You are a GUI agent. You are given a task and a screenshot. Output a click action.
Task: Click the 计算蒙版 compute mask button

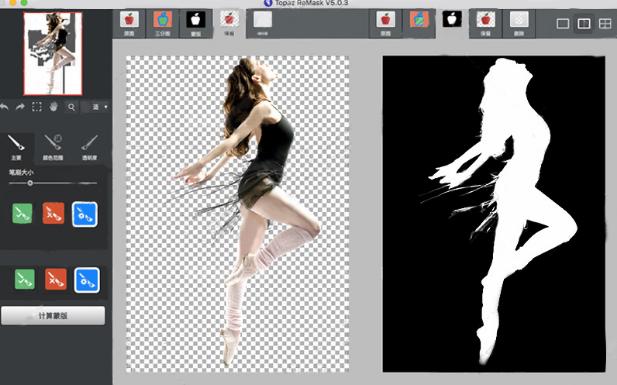click(x=53, y=316)
